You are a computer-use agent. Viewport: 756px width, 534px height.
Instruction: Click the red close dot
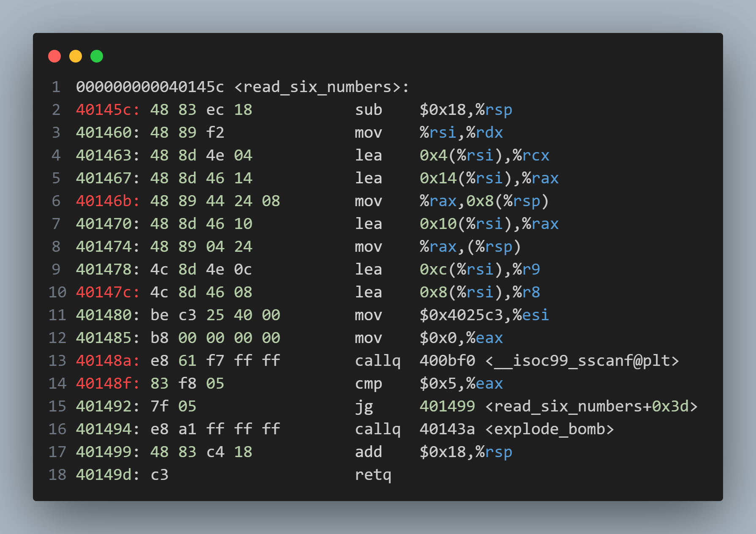point(54,56)
